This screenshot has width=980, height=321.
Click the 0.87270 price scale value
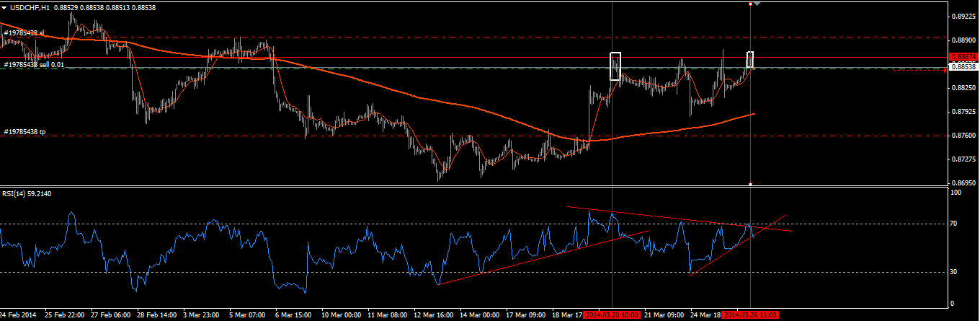tap(963, 159)
